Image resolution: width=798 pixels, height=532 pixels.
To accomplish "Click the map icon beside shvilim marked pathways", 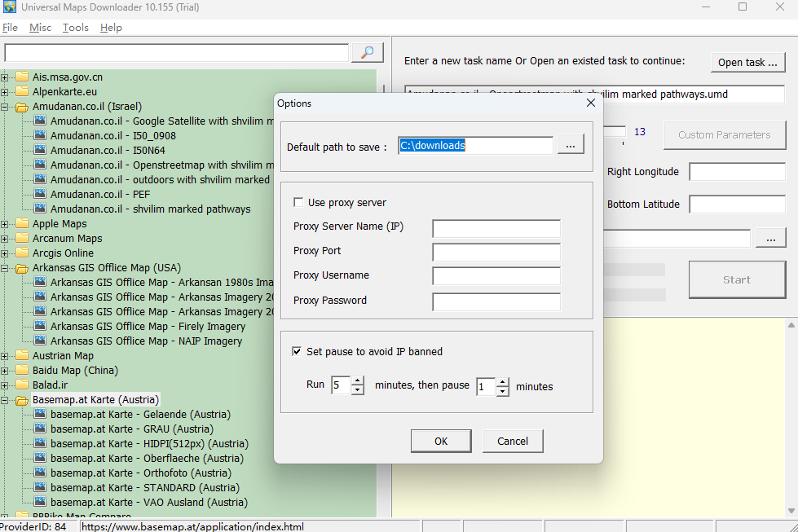I will tap(39, 209).
